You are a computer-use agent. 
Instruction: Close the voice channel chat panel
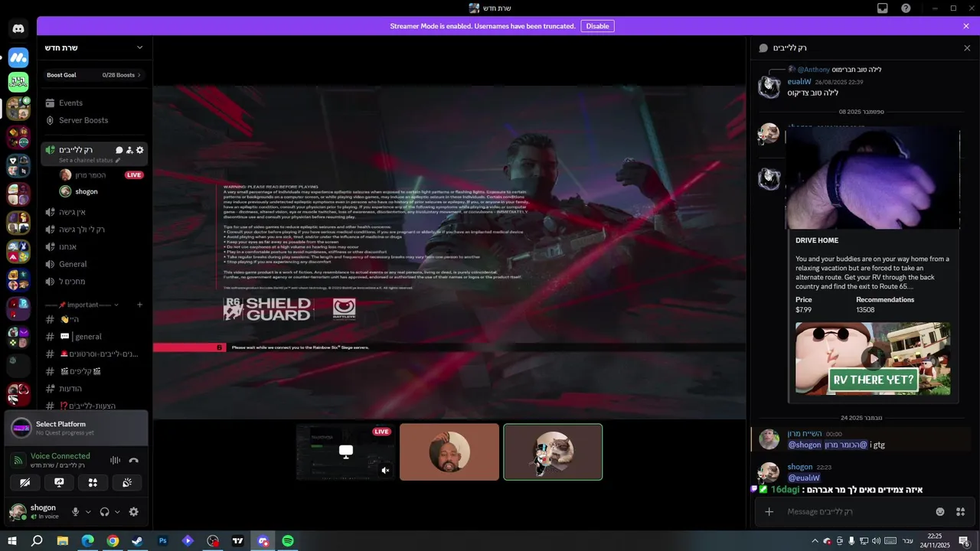tap(967, 47)
